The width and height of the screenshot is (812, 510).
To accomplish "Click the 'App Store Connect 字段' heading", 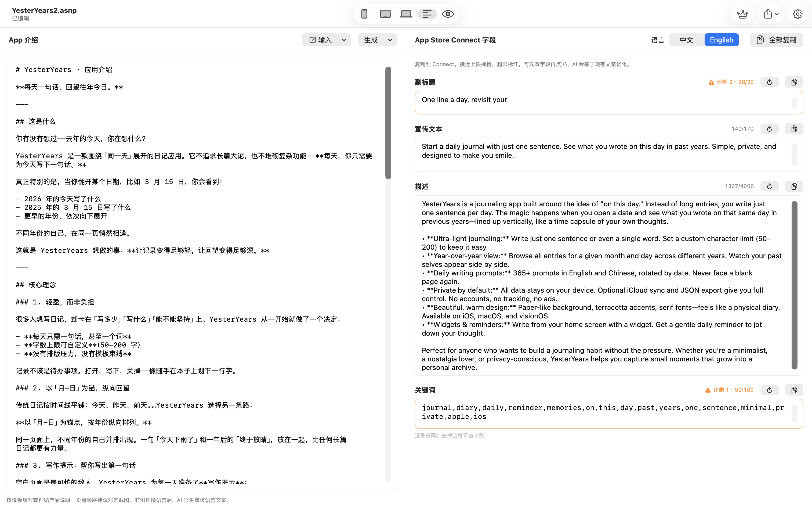I will [x=455, y=40].
